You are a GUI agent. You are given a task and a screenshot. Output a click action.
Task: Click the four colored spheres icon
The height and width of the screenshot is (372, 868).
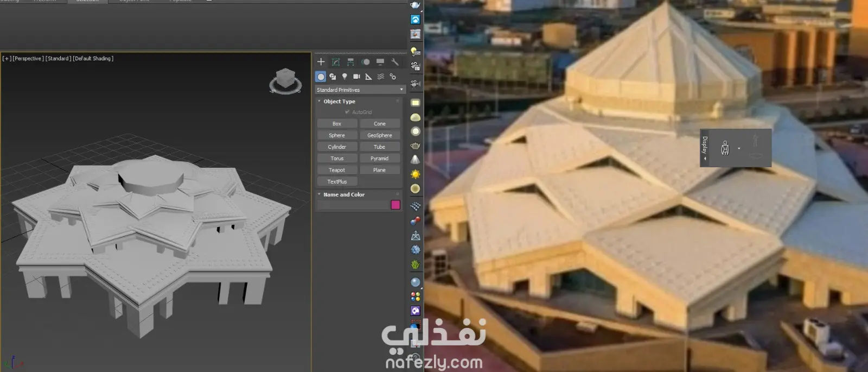point(415,297)
